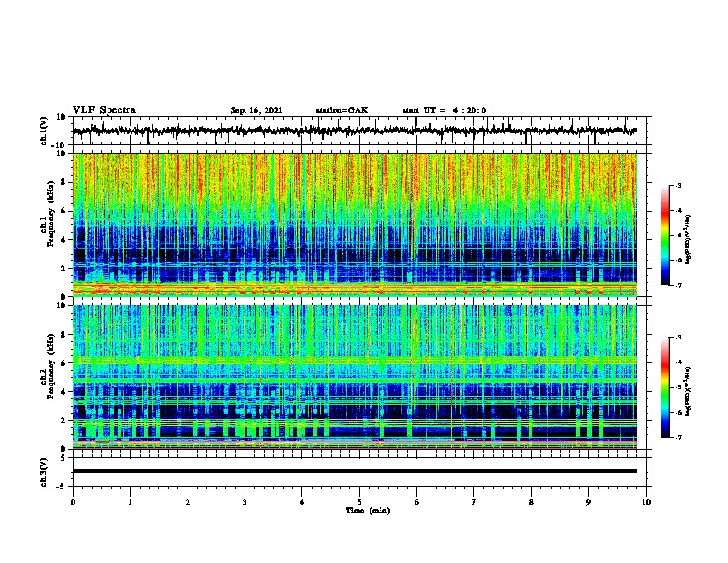
Task: Click the "5" tick on time axis
Action: pos(359,502)
